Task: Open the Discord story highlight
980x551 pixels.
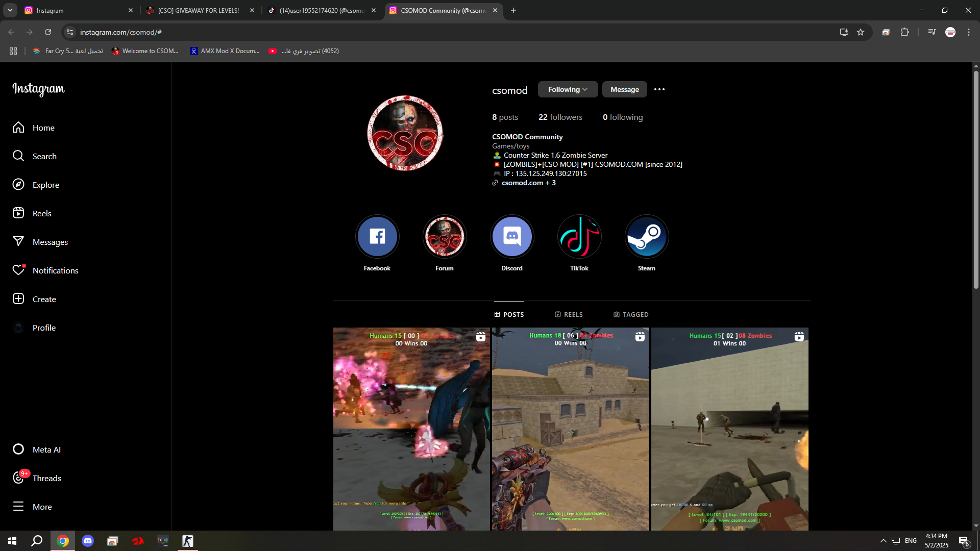Action: [x=512, y=237]
